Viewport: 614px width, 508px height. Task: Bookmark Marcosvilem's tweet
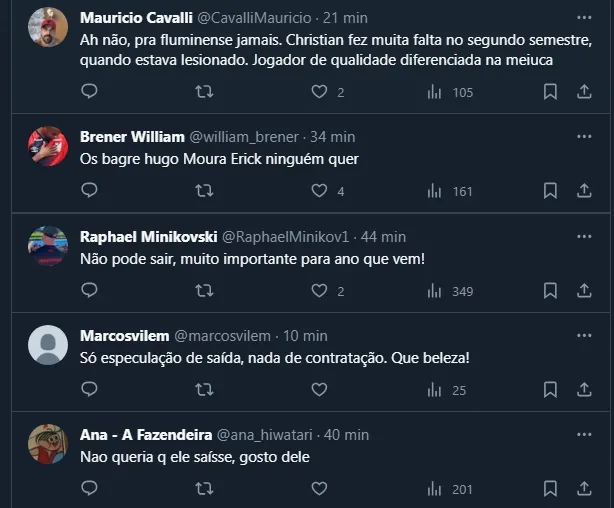coord(550,390)
